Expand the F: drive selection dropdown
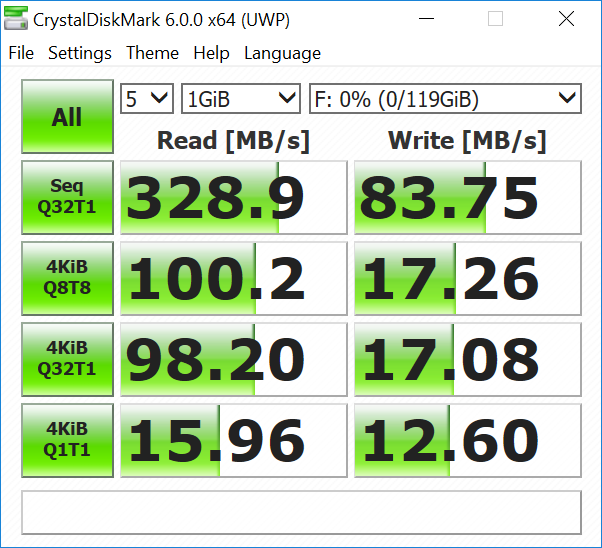The height and width of the screenshot is (548, 602). coord(445,99)
